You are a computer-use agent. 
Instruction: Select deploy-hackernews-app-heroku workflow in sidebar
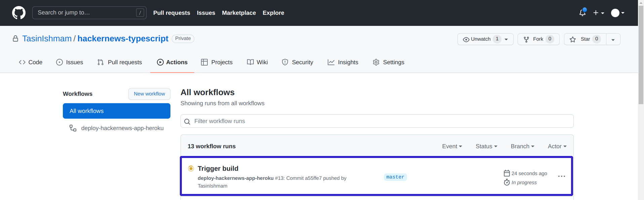pos(117,128)
